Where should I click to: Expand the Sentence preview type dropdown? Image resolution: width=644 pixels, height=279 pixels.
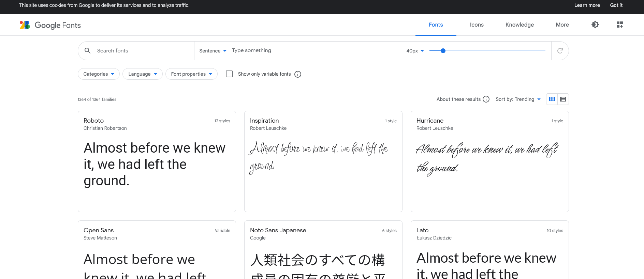(213, 51)
